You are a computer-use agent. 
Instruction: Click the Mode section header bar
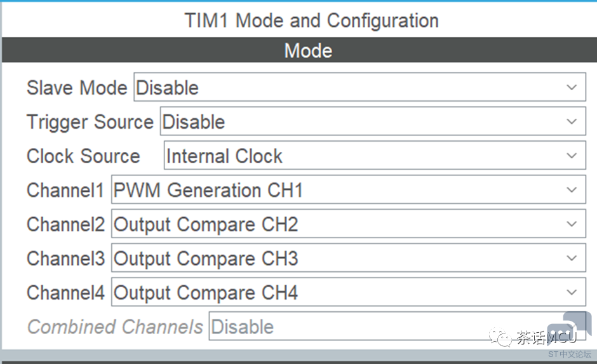299,50
